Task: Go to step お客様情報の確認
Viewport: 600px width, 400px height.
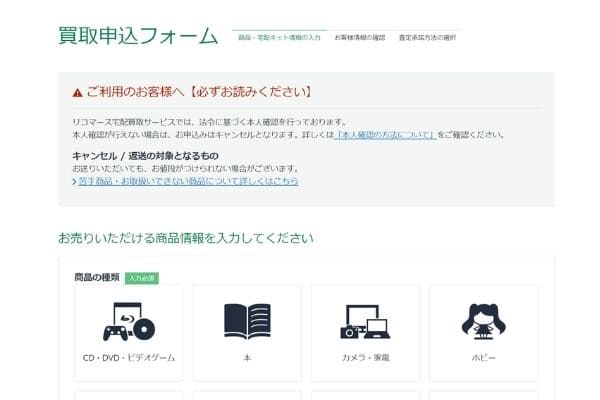Action: click(360, 38)
